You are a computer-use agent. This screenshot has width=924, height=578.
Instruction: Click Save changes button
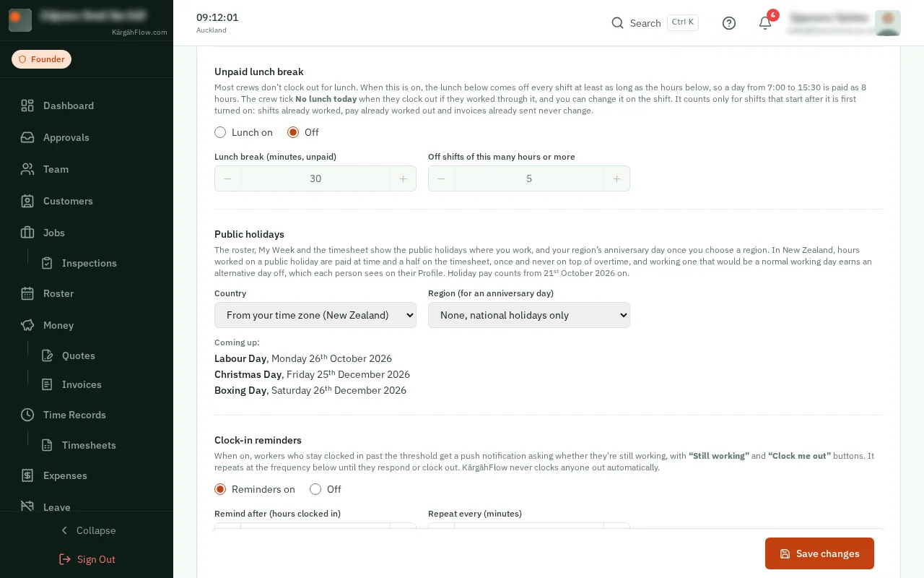pos(819,553)
